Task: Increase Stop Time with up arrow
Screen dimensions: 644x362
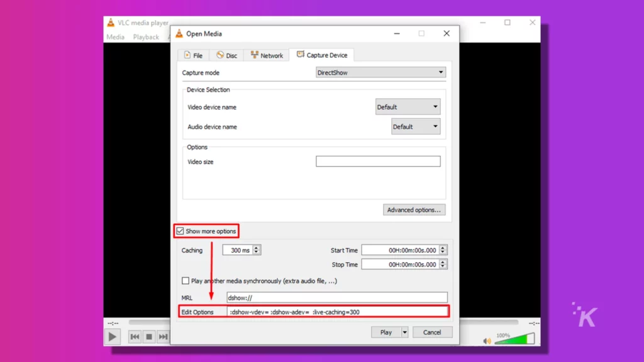Action: coord(443,262)
